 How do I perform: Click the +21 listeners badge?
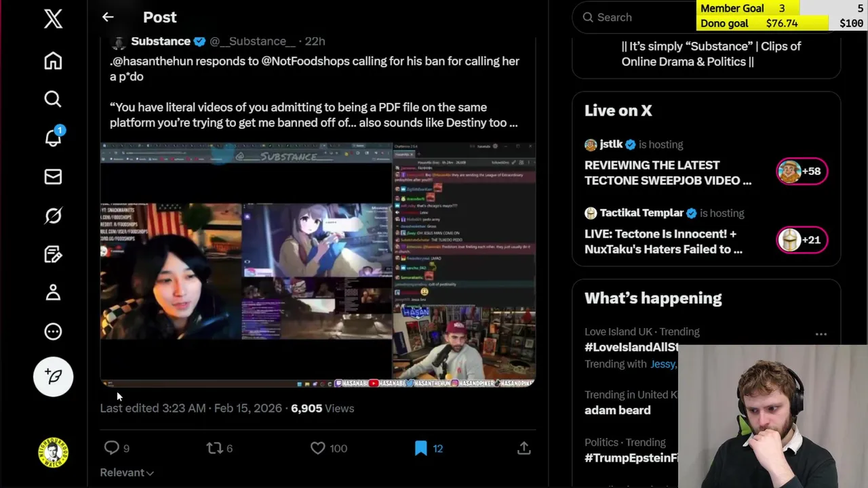[x=802, y=240]
